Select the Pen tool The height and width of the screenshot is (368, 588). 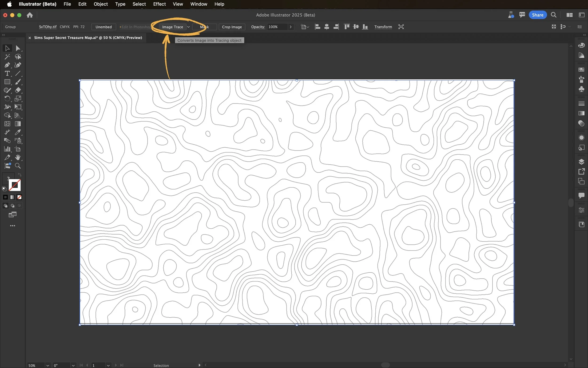tap(7, 65)
